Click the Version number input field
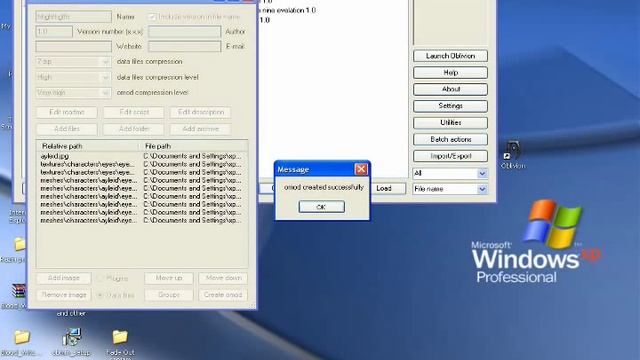Viewport: 640px width, 360px height. coord(54,31)
